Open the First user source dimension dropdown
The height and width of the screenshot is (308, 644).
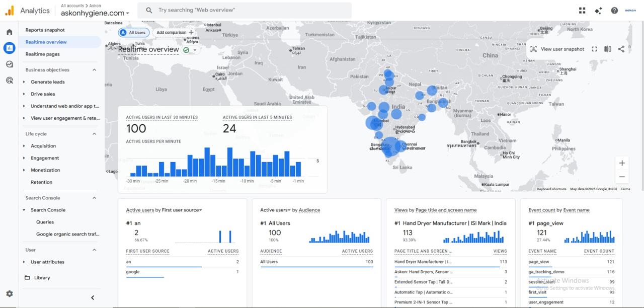[x=182, y=210]
